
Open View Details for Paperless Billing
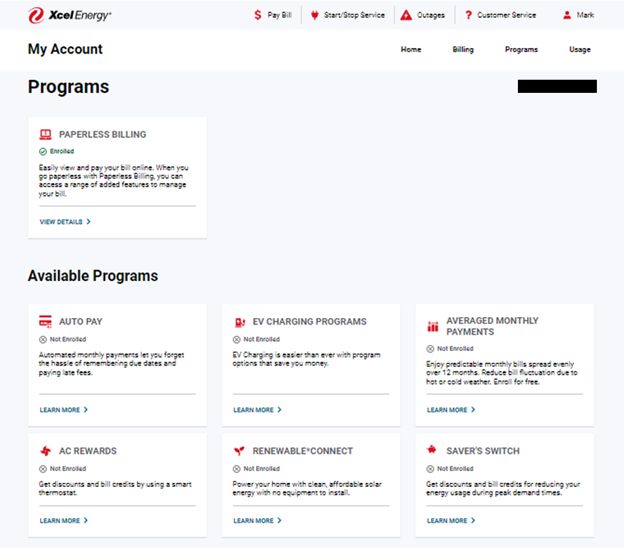(x=65, y=222)
